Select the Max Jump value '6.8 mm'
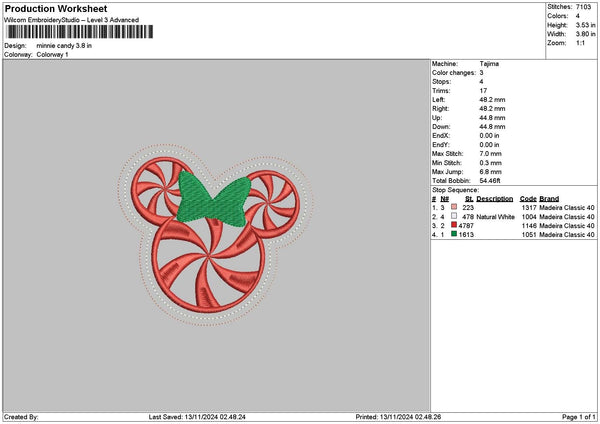 coord(491,172)
